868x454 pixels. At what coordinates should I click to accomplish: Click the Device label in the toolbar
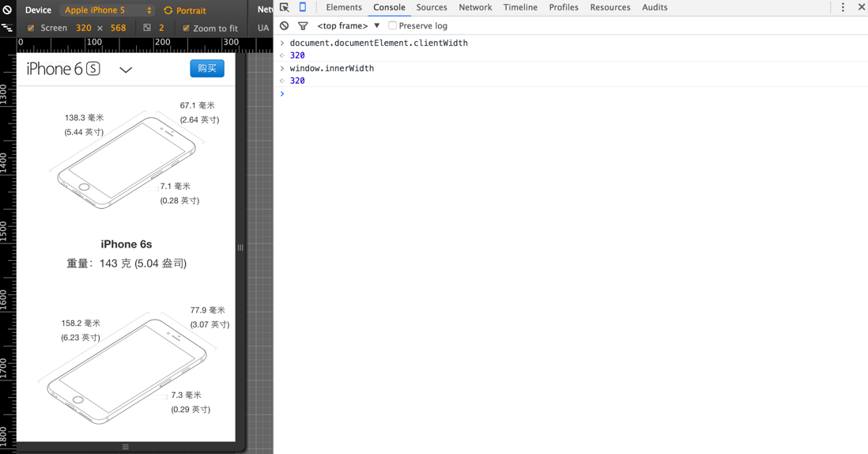(x=38, y=10)
